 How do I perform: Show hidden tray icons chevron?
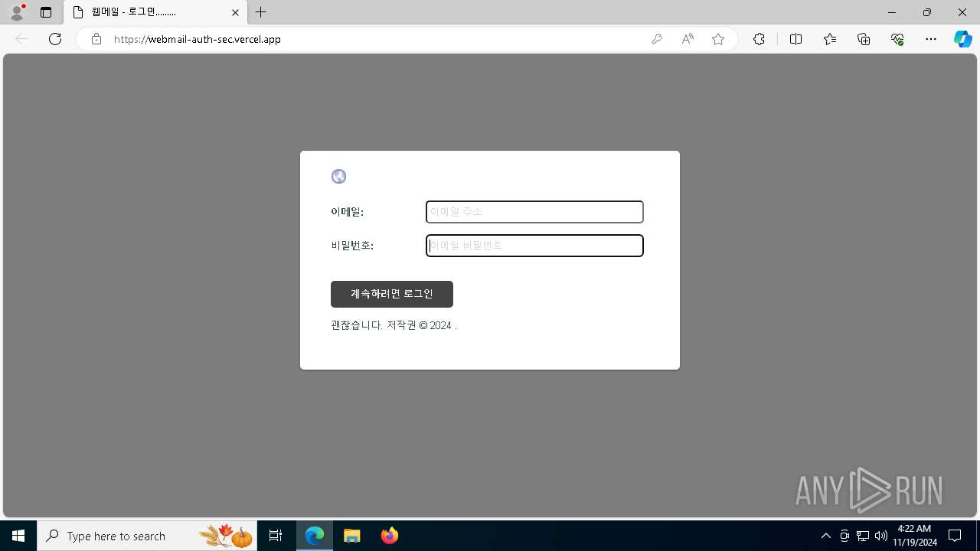tap(825, 536)
